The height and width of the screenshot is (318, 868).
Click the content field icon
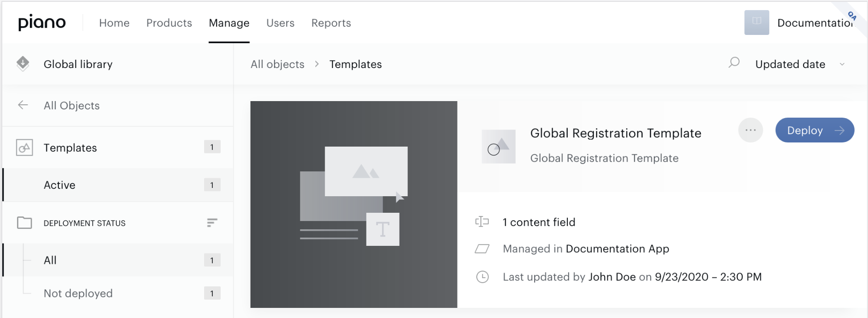482,222
